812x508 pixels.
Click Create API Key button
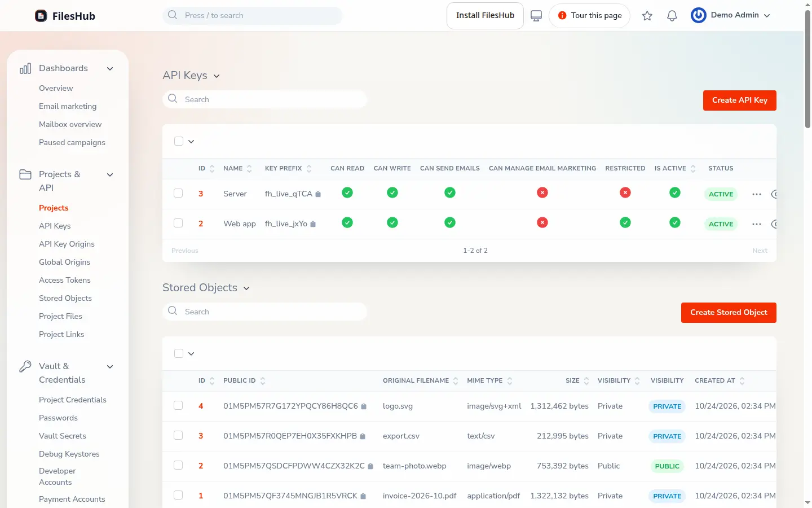740,100
